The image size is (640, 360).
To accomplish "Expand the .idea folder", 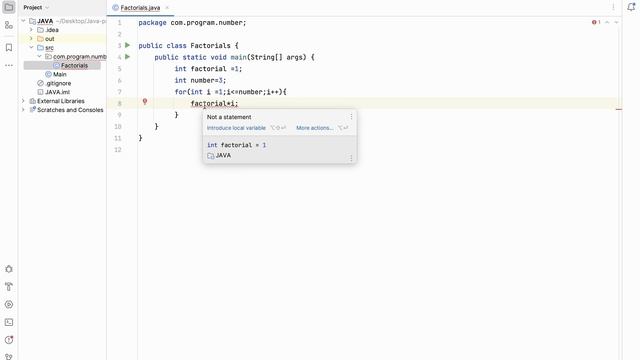I will pos(31,30).
